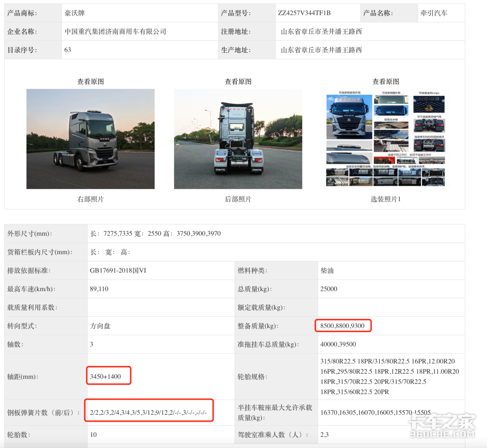Click the 卡车之家 360che.com watermark logo
This screenshot has height=448, width=487.
tap(442, 426)
